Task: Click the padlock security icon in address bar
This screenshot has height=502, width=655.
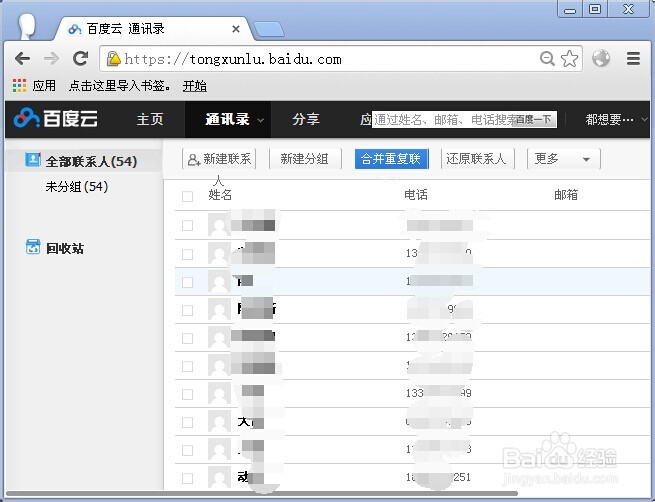Action: (x=113, y=59)
